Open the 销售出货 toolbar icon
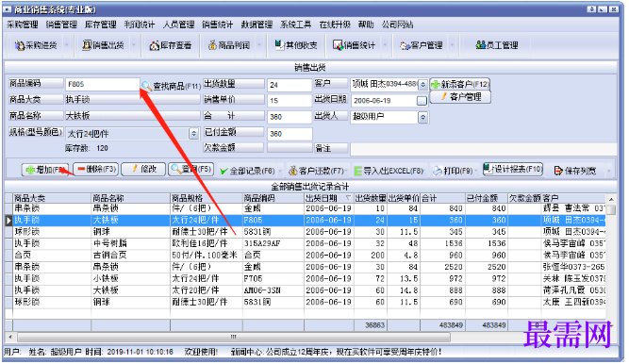 coord(87,45)
